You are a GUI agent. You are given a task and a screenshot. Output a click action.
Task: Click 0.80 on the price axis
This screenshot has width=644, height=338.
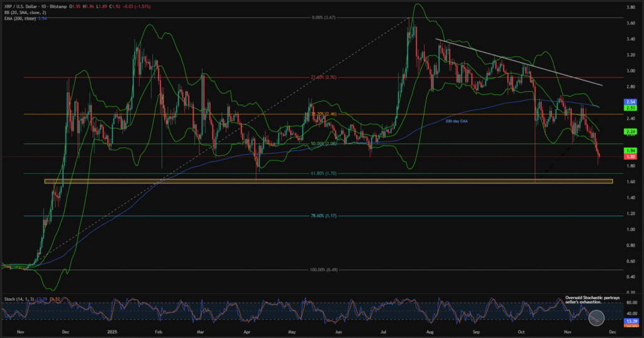[x=631, y=245]
